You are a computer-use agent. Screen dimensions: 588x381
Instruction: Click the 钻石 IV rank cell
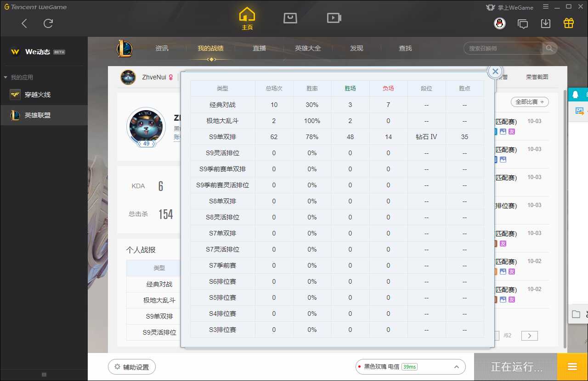(x=427, y=137)
